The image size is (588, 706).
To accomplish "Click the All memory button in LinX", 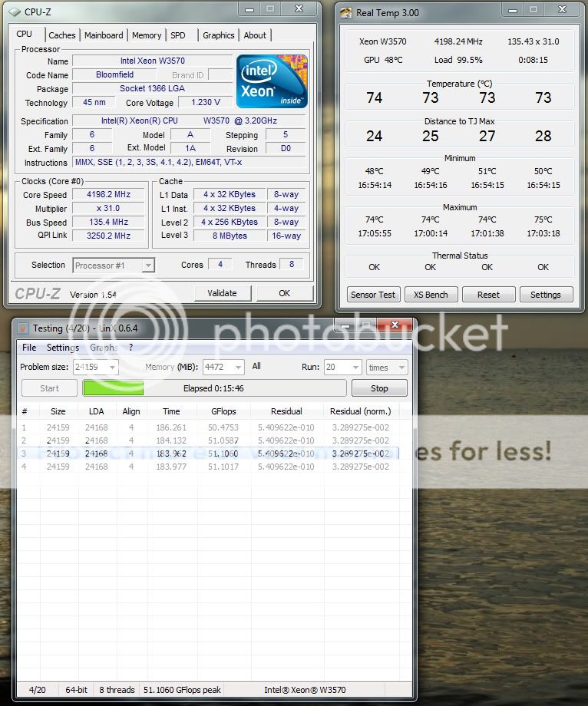I will (256, 367).
